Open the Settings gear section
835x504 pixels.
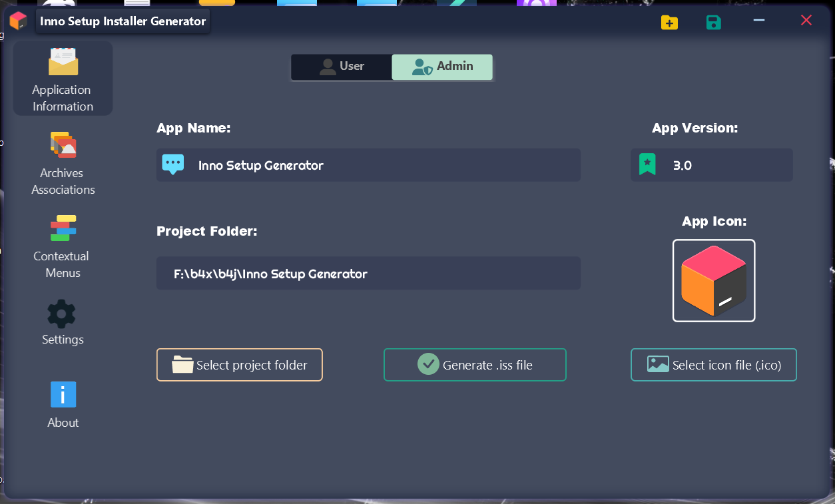point(63,323)
